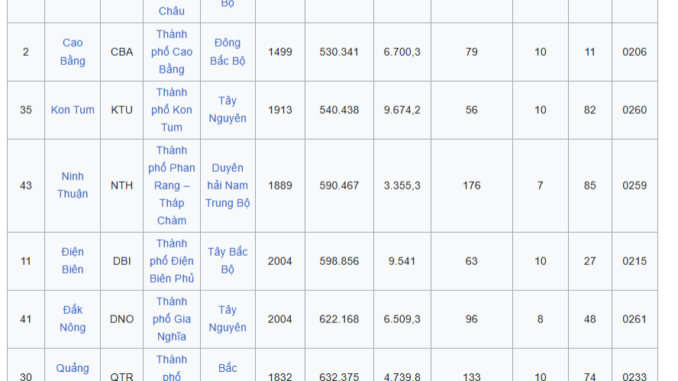Image resolution: width=678 pixels, height=381 pixels.
Task: Click the Đông Bắc Bộ region link
Action: click(x=227, y=52)
